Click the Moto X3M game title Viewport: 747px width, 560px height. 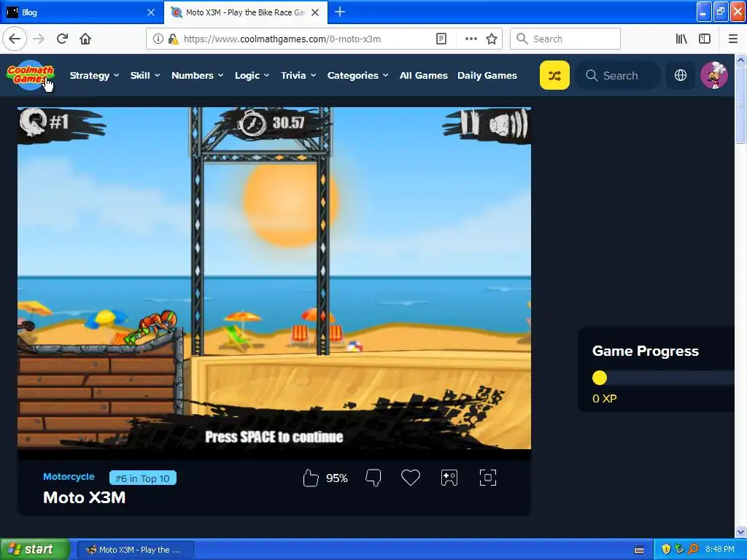(x=85, y=497)
